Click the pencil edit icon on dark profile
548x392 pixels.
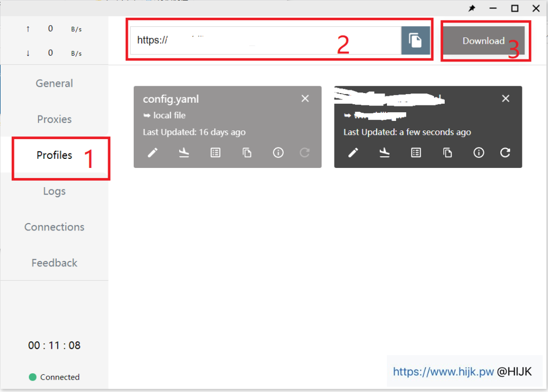tap(353, 153)
